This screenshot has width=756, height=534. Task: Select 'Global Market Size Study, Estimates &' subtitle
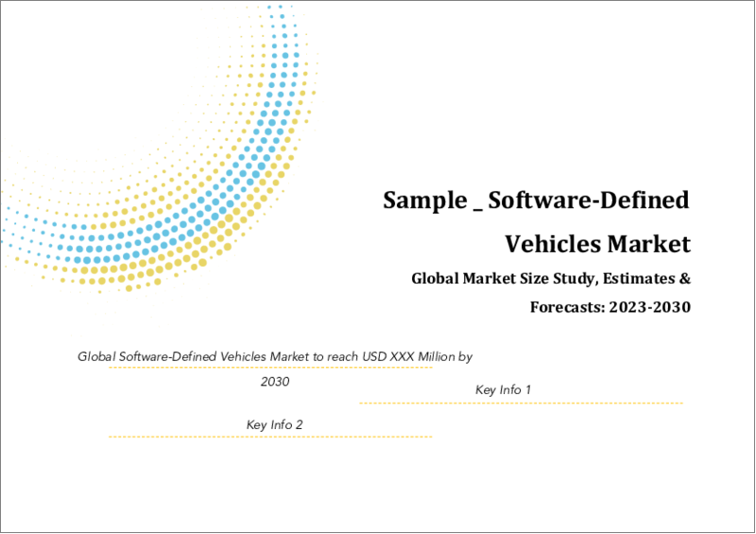[x=551, y=278]
